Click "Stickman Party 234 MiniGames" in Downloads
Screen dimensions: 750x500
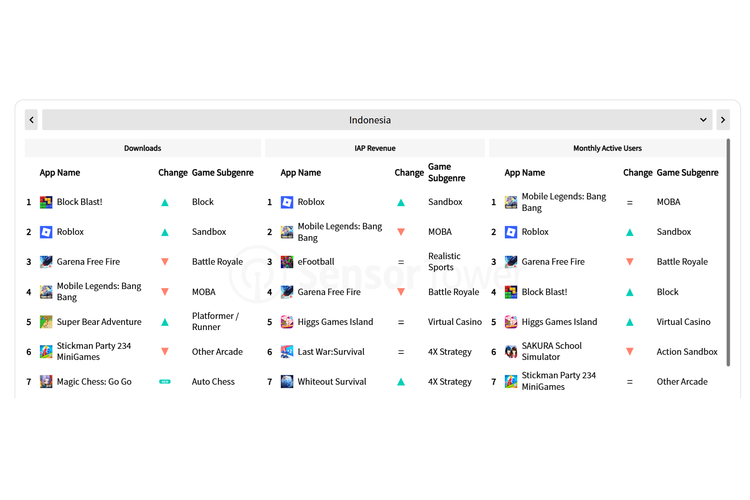[x=94, y=351]
